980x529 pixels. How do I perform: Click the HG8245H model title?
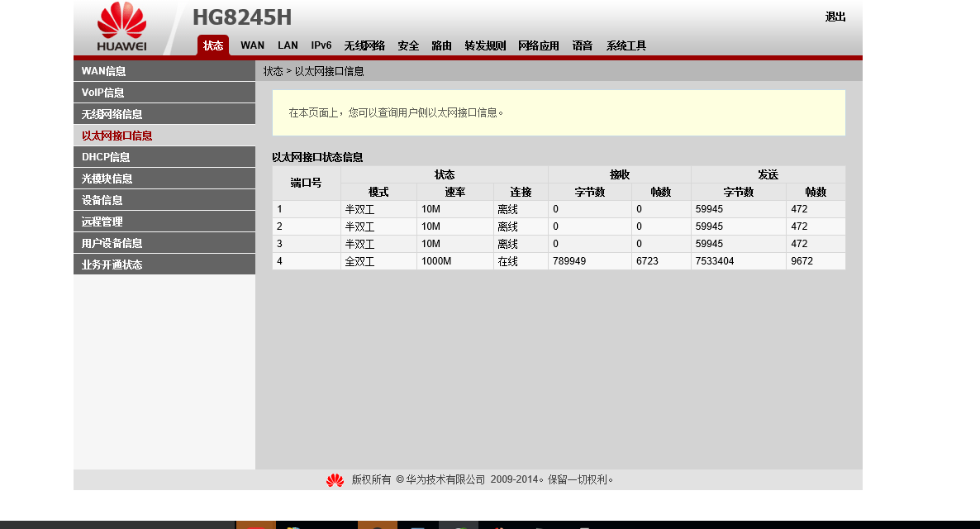click(242, 17)
